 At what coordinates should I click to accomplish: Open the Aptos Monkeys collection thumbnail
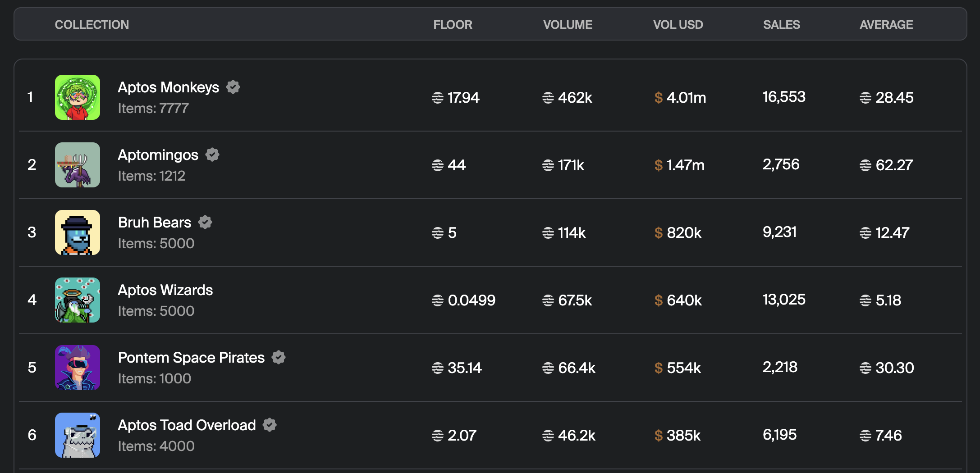[78, 97]
